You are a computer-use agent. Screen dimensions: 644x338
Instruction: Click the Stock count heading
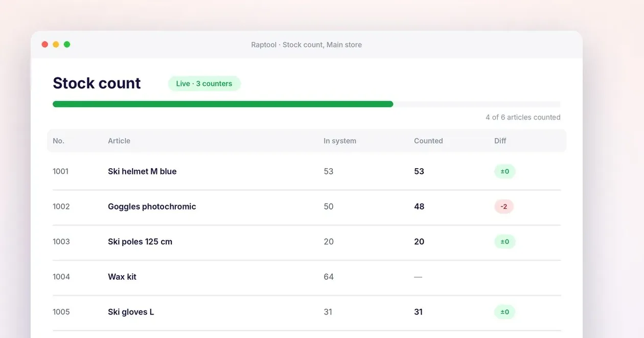click(x=97, y=83)
